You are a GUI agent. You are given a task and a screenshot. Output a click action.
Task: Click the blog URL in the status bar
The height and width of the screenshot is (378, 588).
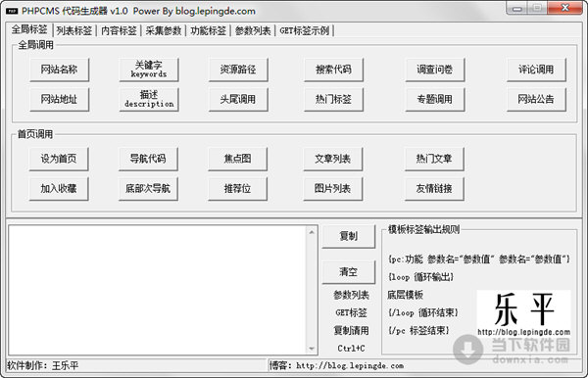[350, 365]
